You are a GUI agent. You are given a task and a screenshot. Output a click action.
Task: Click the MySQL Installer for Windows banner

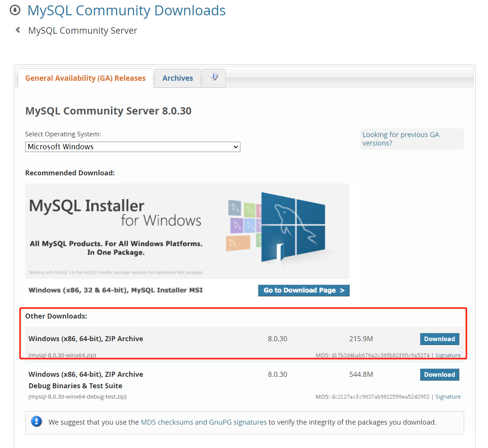(187, 231)
